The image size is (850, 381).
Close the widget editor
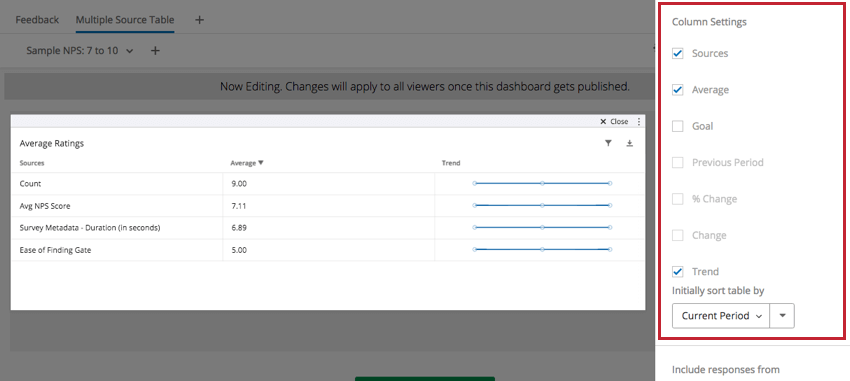pos(614,121)
